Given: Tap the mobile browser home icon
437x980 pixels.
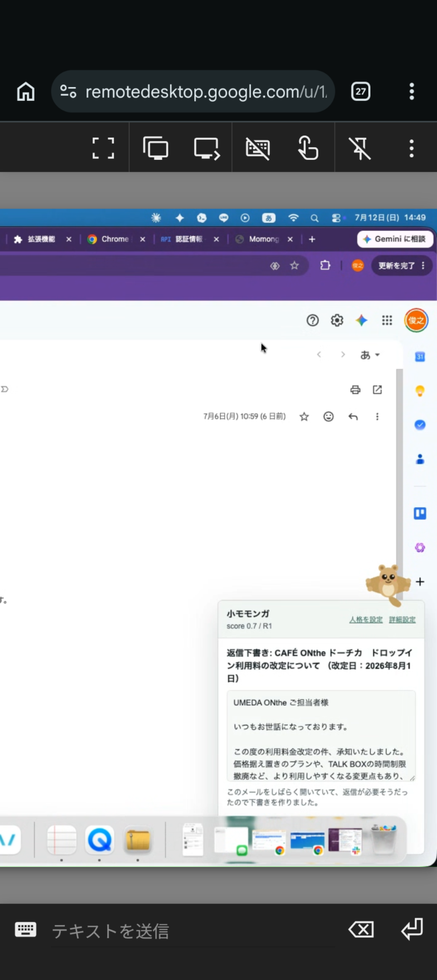Looking at the screenshot, I should click(26, 92).
